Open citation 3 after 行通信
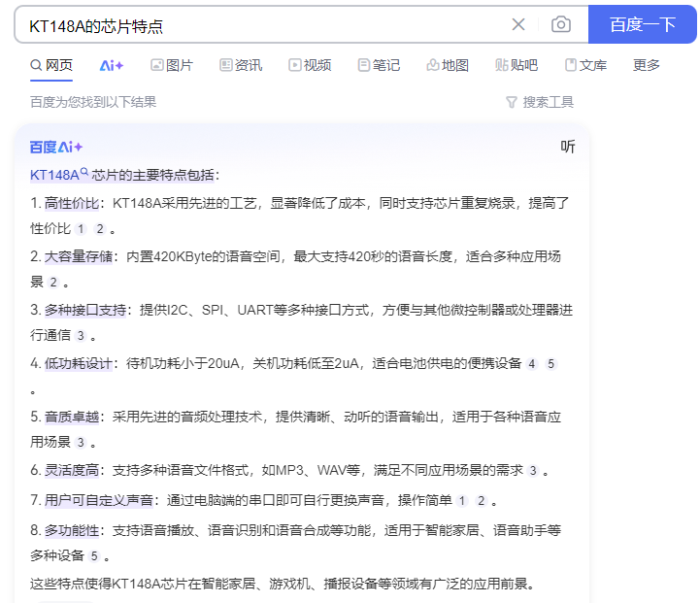Screen dimensions: 700x603 (x=81, y=335)
